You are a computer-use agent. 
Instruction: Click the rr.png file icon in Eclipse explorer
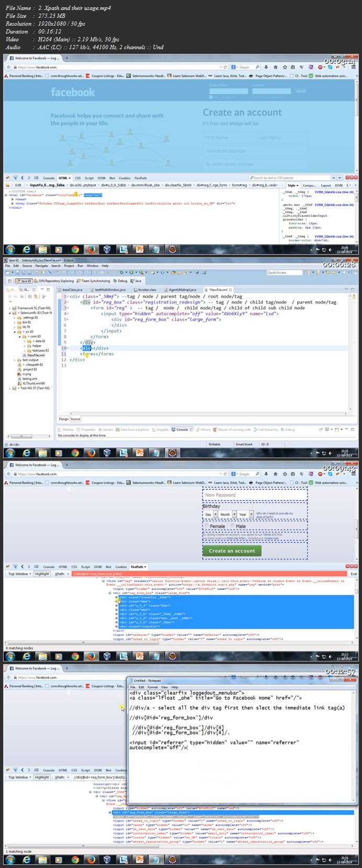click(x=19, y=374)
